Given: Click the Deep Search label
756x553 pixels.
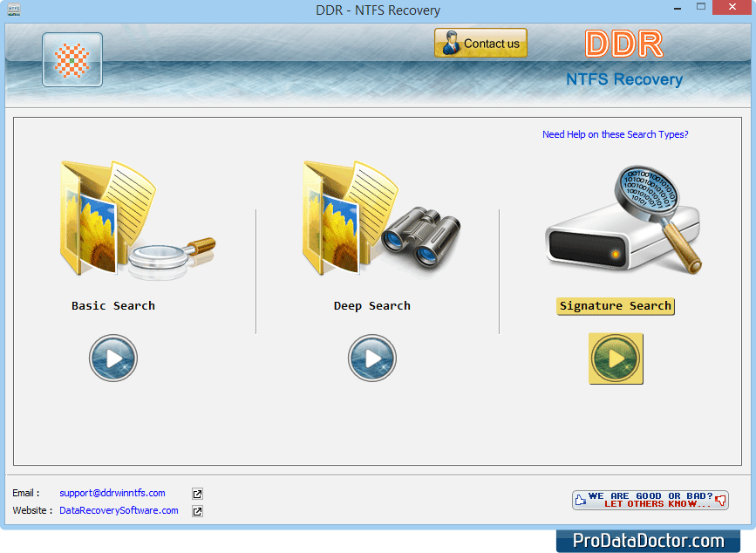Looking at the screenshot, I should [x=372, y=305].
